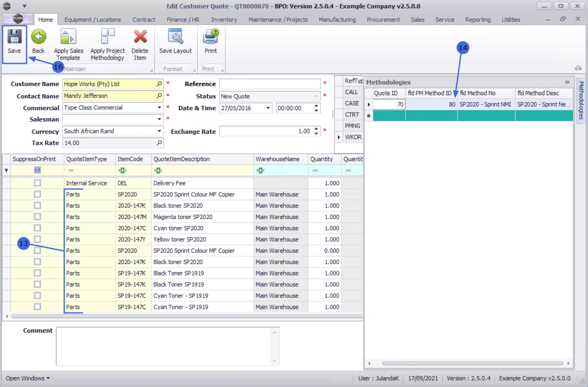
Task: Sort by fld Method No column
Action: coord(487,93)
